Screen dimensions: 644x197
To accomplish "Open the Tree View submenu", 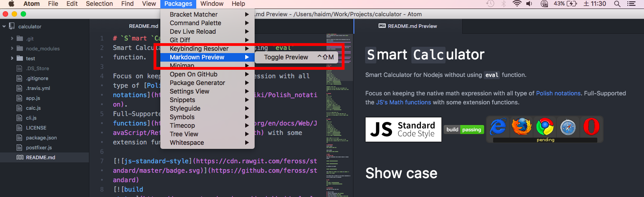I will [207, 134].
